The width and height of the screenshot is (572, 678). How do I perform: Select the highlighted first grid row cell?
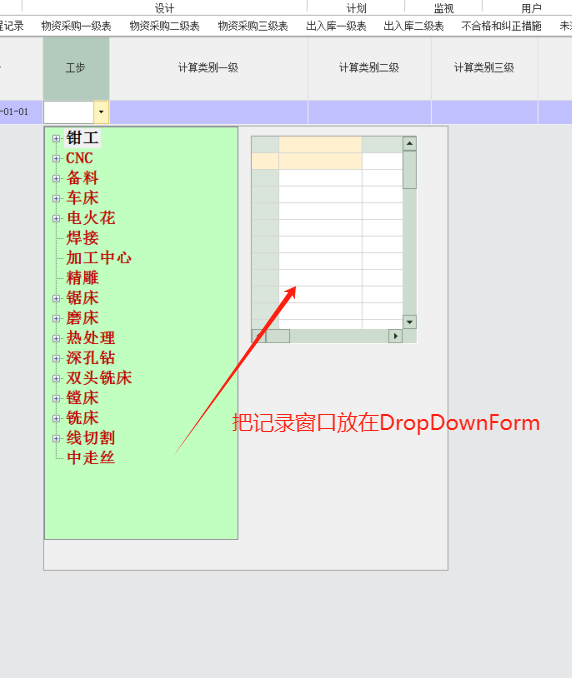pyautogui.click(x=320, y=161)
